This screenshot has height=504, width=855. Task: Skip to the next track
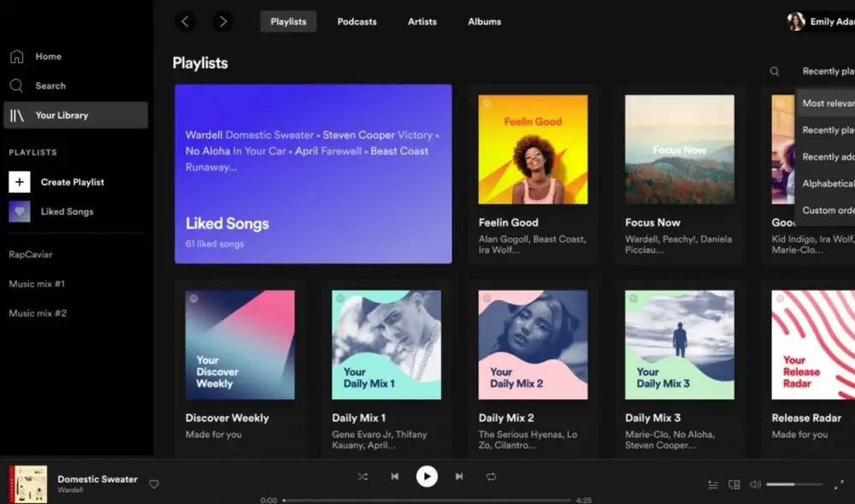459,477
